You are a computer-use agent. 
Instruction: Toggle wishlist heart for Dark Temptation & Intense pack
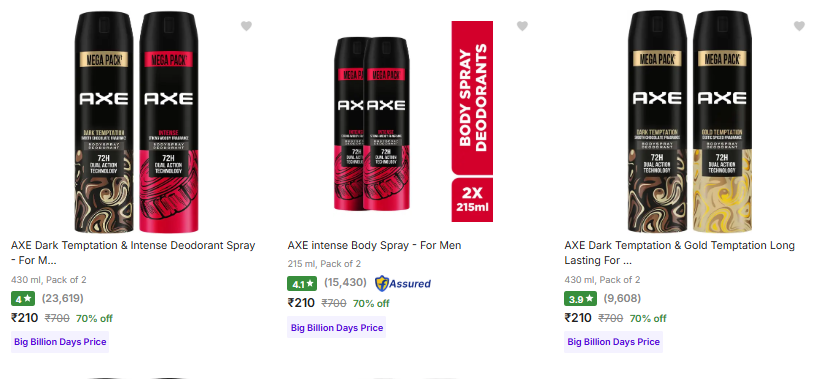(x=246, y=26)
